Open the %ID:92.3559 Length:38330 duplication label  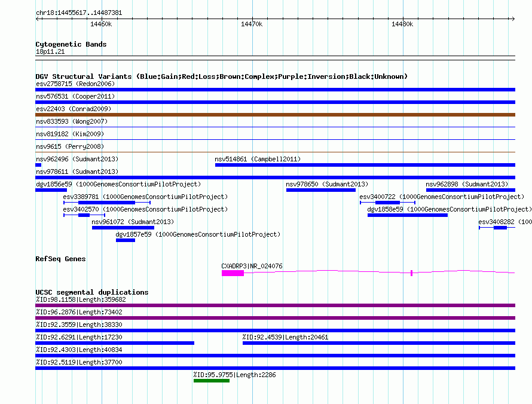[79, 325]
